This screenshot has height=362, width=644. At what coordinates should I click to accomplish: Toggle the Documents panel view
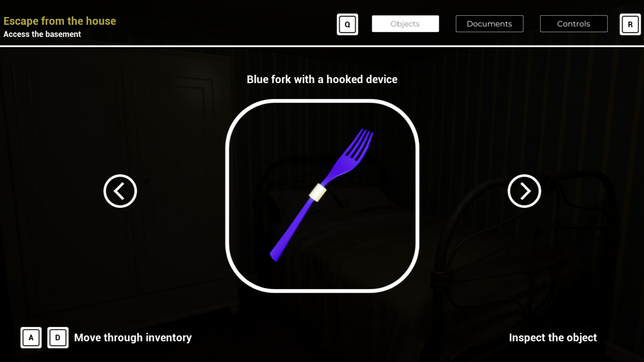[489, 24]
